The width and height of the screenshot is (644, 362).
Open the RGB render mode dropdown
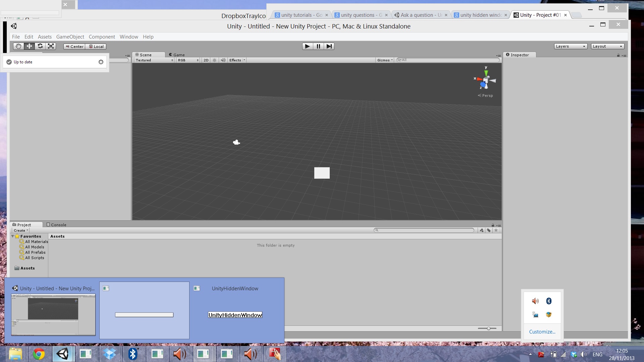click(x=188, y=60)
